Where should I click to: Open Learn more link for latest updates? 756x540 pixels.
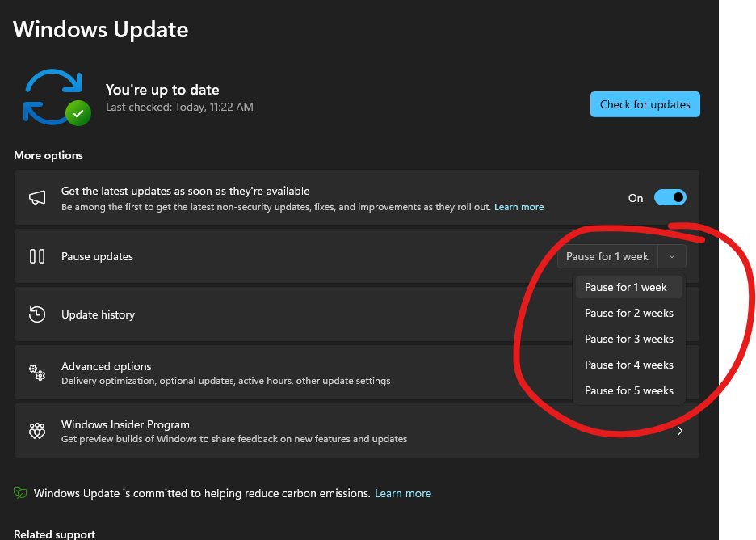519,207
